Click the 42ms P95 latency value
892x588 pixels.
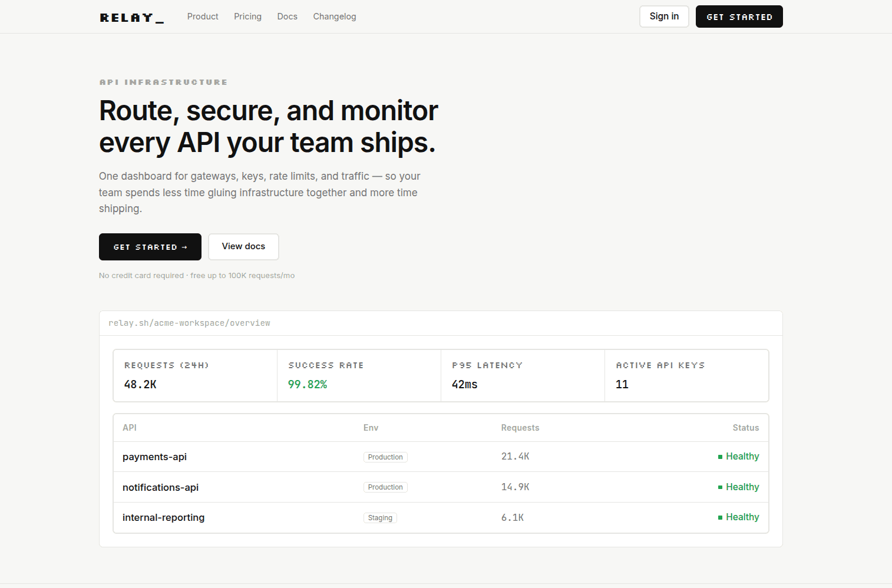point(464,384)
